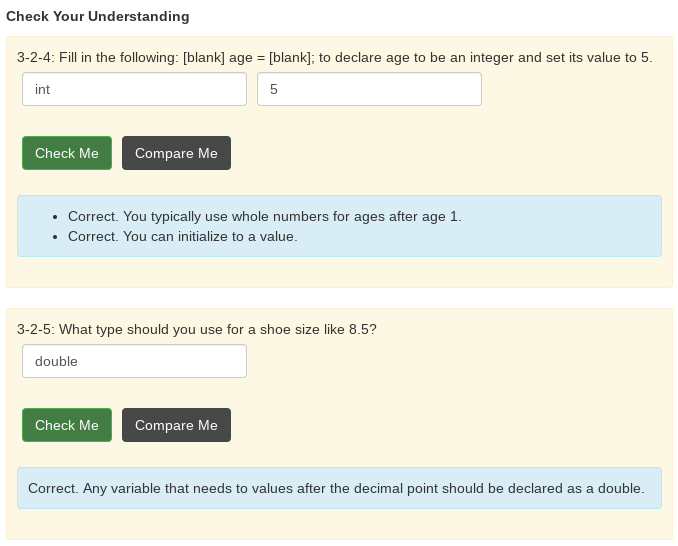Click the "3-2-5:" question number label

[36, 329]
